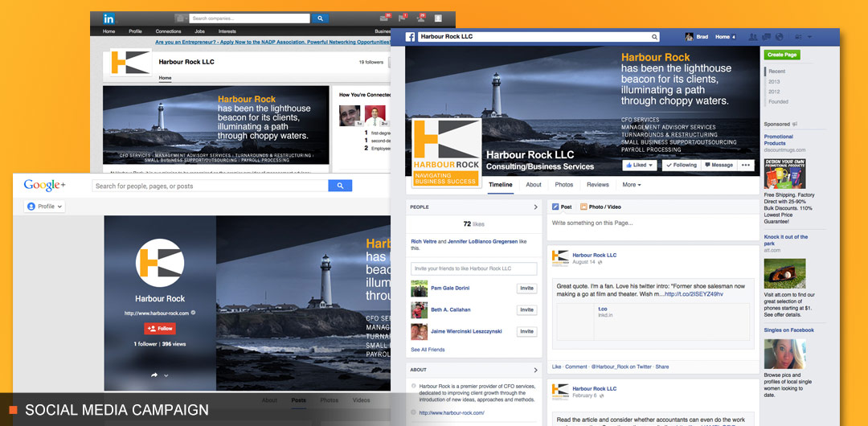Click Harbour Rock logo on LinkedIn page
868x426 pixels.
tap(131, 62)
